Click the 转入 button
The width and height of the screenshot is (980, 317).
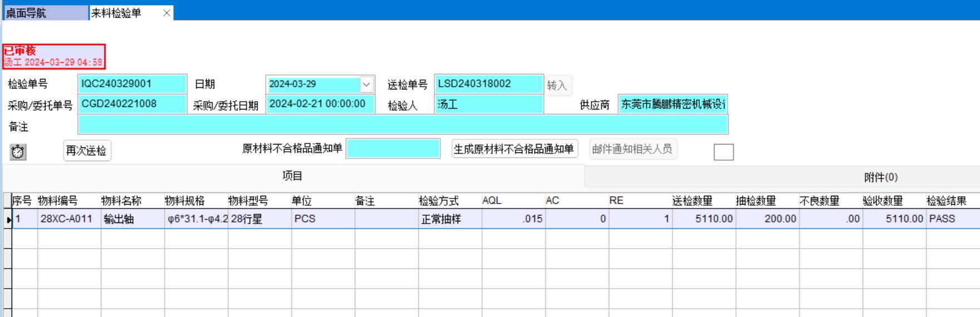[x=557, y=85]
